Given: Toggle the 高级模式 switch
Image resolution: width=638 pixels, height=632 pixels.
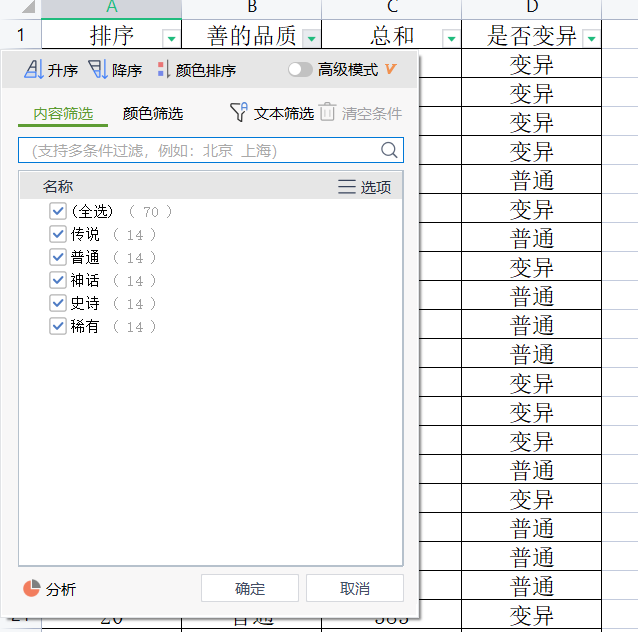Looking at the screenshot, I should pyautogui.click(x=300, y=70).
